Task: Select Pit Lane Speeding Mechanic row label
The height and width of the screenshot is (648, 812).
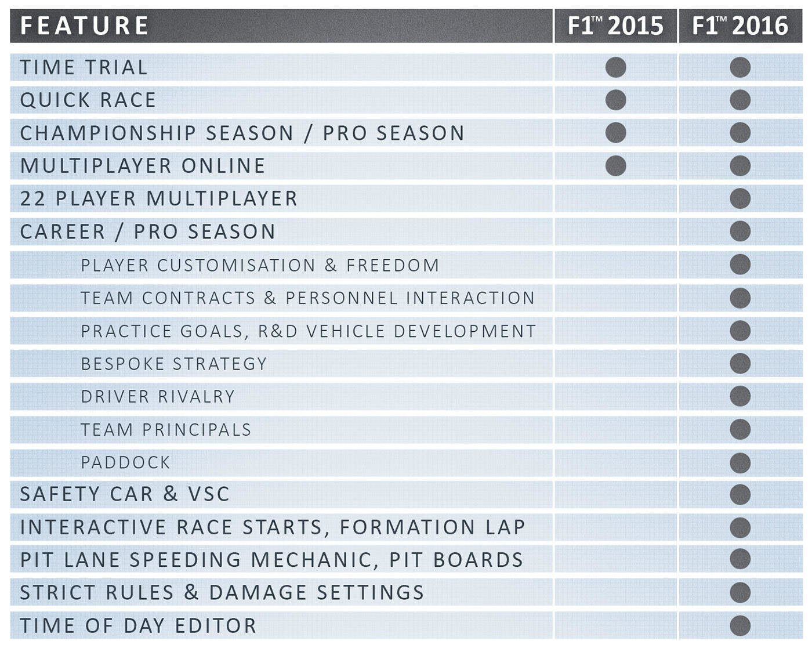Action: (272, 560)
